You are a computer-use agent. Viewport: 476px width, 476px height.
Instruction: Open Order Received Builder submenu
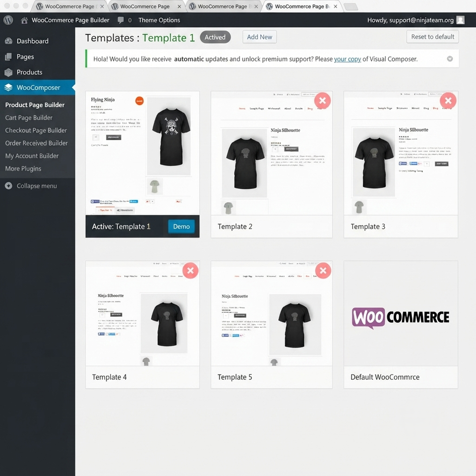[36, 143]
